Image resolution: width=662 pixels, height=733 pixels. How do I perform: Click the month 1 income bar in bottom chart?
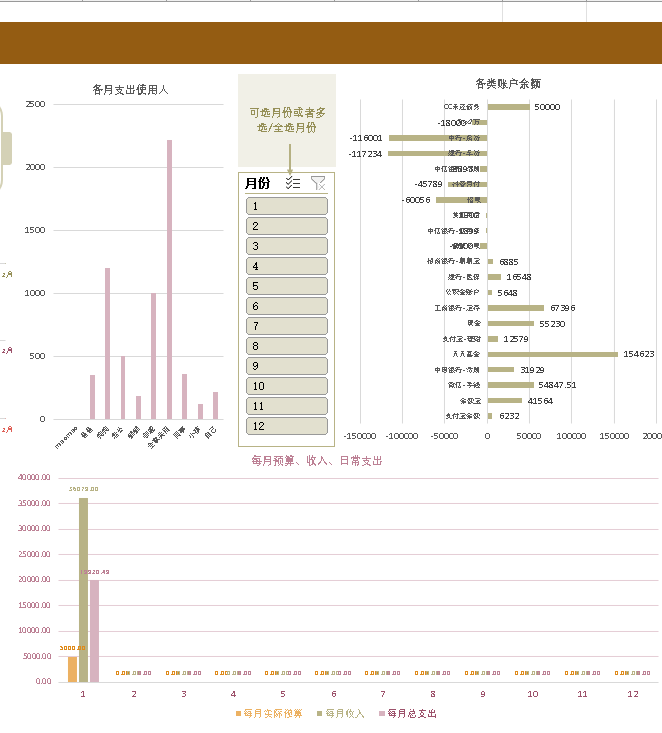(x=83, y=589)
